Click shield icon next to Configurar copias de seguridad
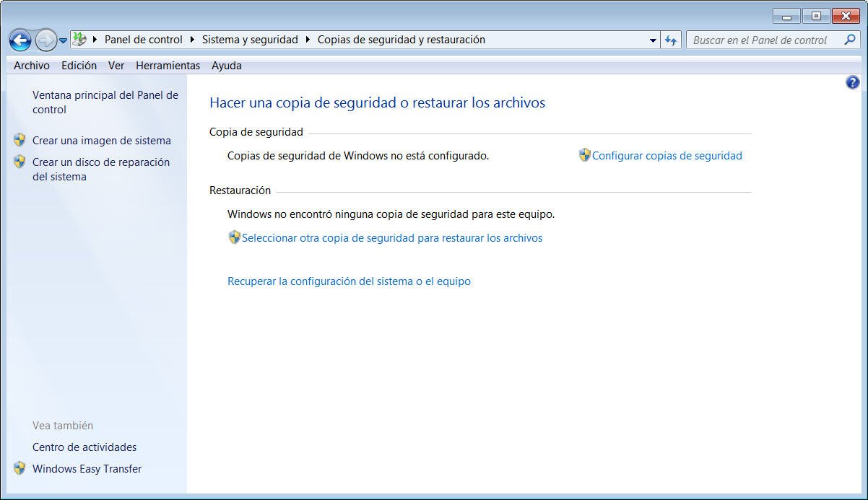868x500 pixels. click(x=585, y=155)
